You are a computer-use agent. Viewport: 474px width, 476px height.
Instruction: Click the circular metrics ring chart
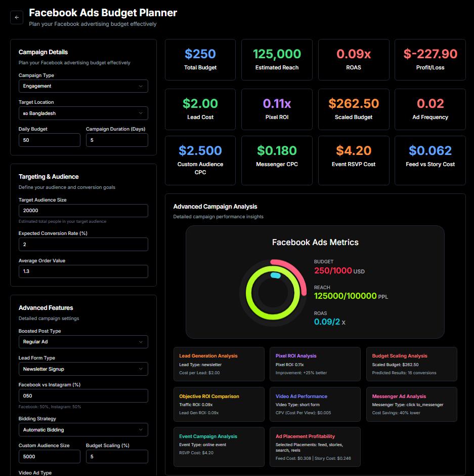[x=273, y=293]
